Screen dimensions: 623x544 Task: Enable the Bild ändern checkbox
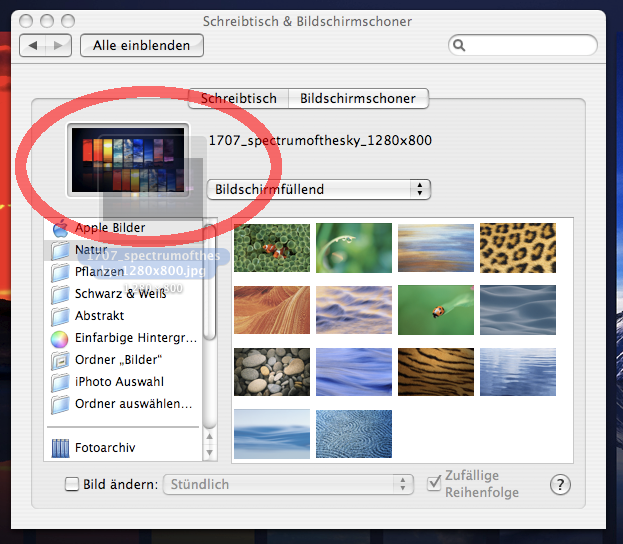71,485
